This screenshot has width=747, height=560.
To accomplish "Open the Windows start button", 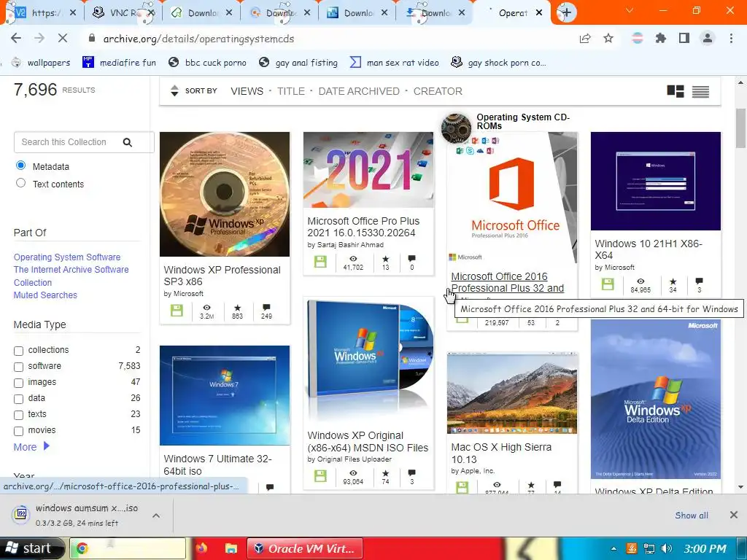I will (x=31, y=548).
